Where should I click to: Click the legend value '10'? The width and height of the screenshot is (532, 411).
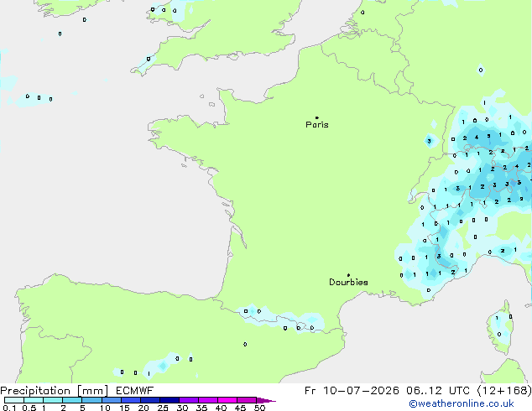[105, 408]
